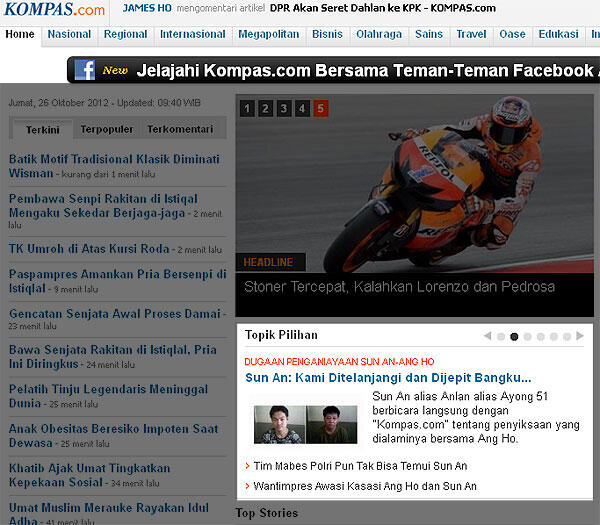Select fifth dot in Topik Pilihan pager
600x525 pixels.
point(554,337)
